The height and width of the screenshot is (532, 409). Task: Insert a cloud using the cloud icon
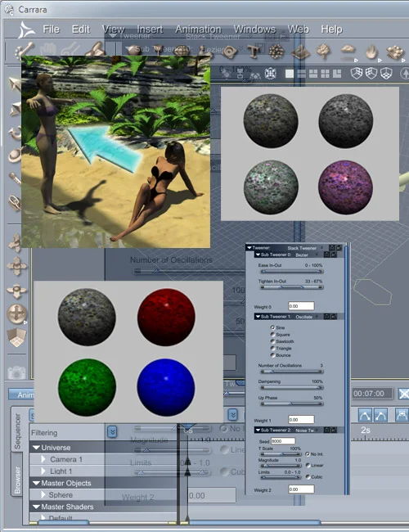click(x=348, y=51)
